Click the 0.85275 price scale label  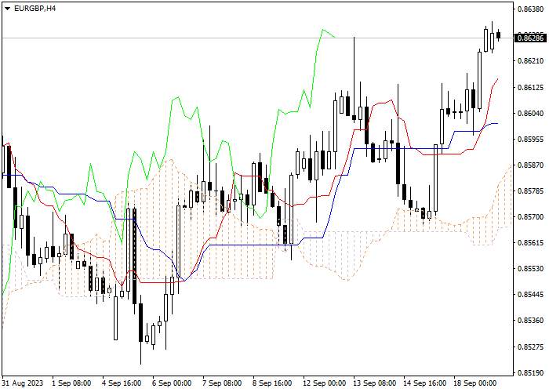(x=530, y=347)
